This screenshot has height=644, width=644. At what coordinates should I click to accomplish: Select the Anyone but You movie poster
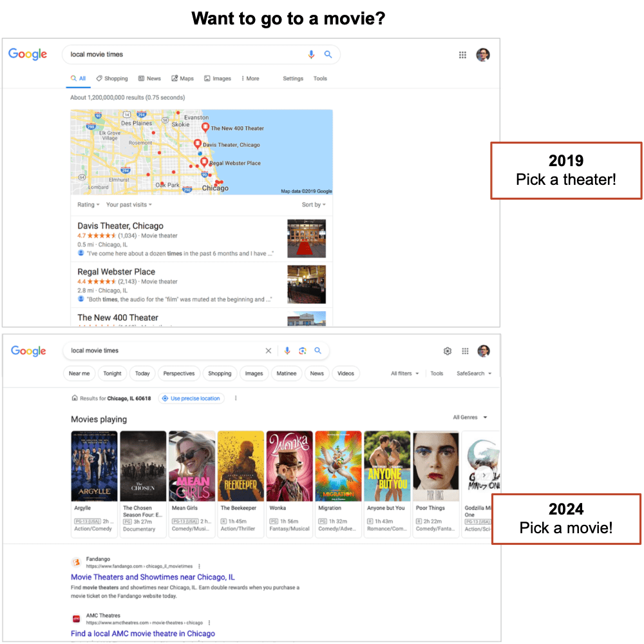[387, 466]
